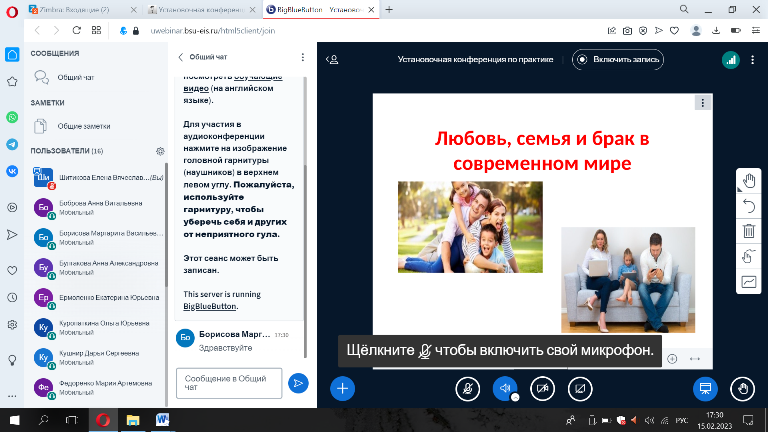Select the hand pan whiteboard tool
Image resolution: width=768 pixels, height=432 pixels.
coord(749,181)
